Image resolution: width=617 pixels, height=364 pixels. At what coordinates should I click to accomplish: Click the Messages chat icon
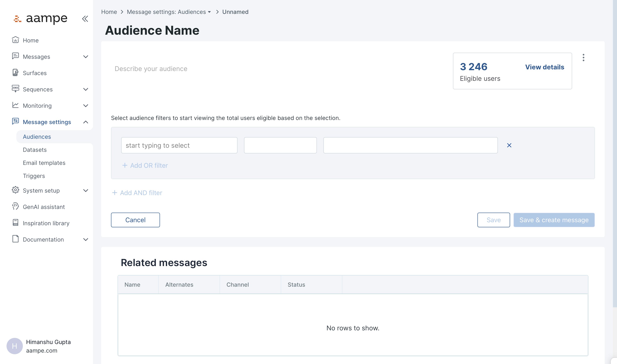pos(15,56)
